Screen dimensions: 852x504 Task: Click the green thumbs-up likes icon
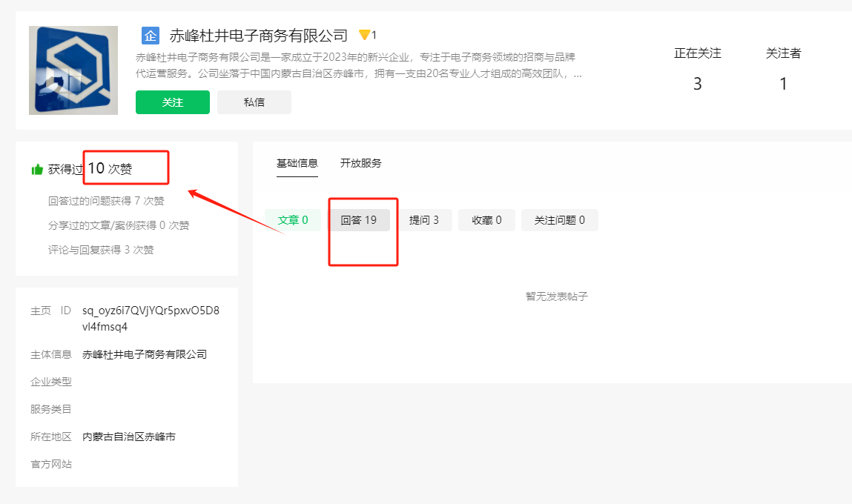37,170
